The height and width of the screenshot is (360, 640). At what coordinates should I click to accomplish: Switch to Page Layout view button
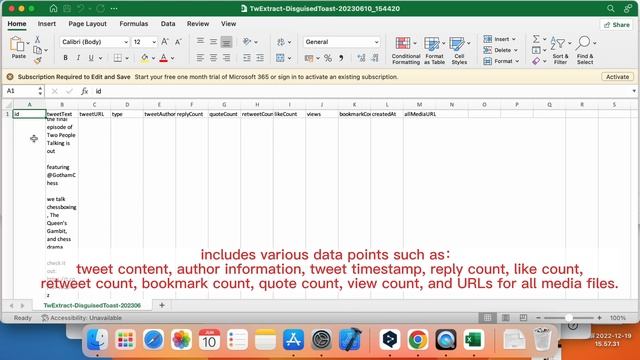click(x=505, y=318)
